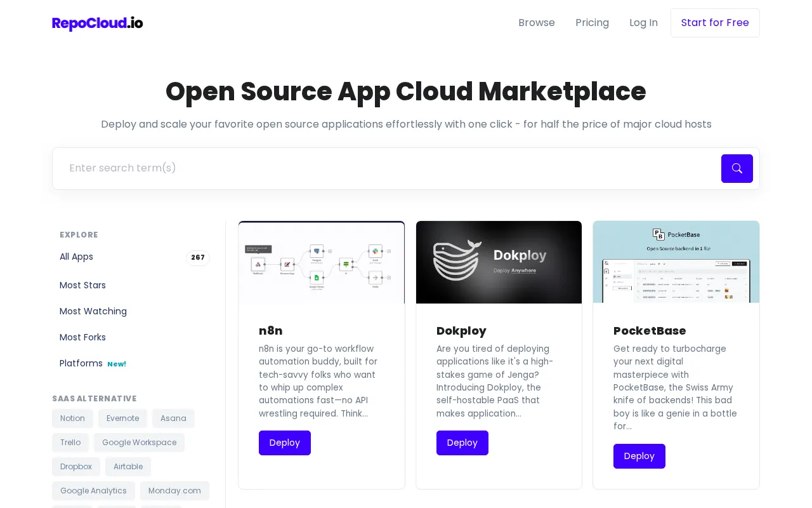Viewport: 812px width, 508px height.
Task: Click the magnifier search button
Action: 737,168
